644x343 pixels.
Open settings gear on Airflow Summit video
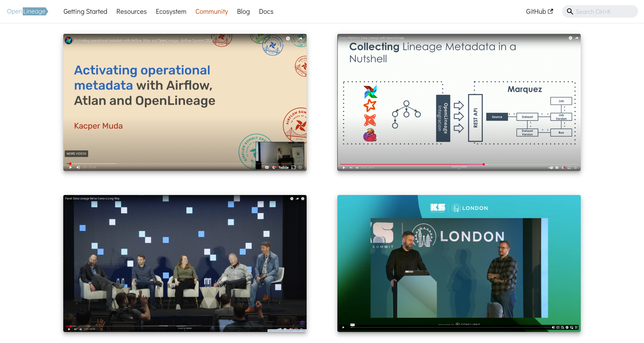click(274, 167)
